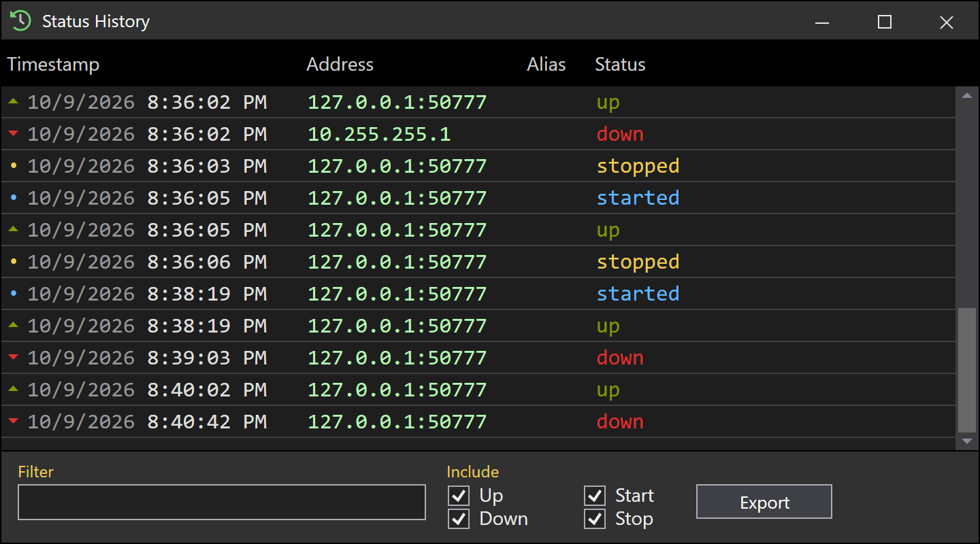Click the 'stopped' status at 8:36:03 PM
The height and width of the screenshot is (544, 980).
(638, 166)
